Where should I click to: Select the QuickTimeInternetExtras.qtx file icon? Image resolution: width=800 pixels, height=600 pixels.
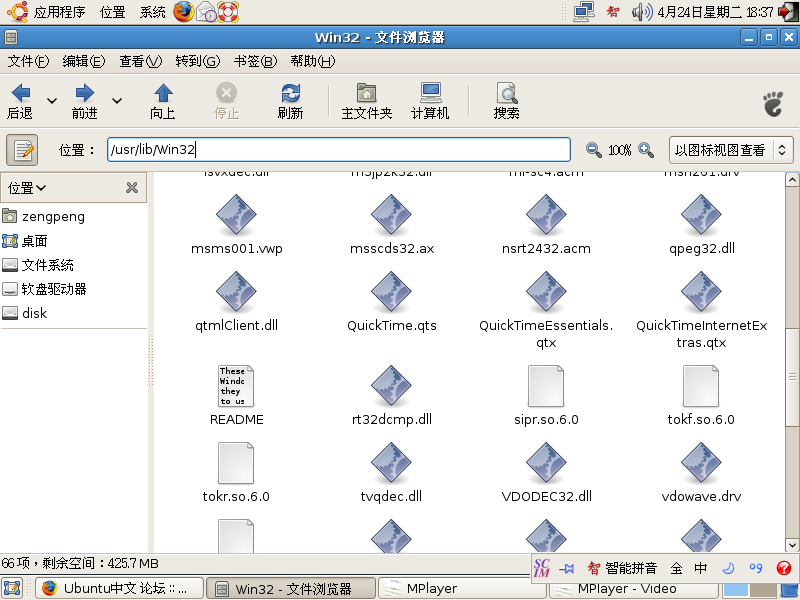pyautogui.click(x=701, y=291)
